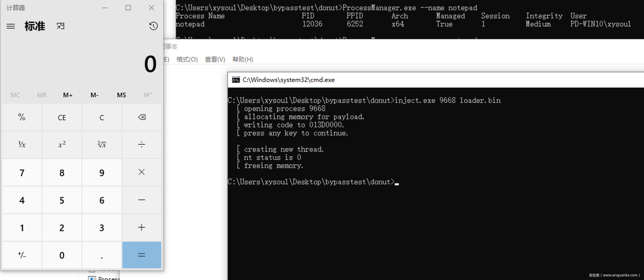
Task: Open Notepad's 查看(V) View menu
Action: tap(215, 59)
